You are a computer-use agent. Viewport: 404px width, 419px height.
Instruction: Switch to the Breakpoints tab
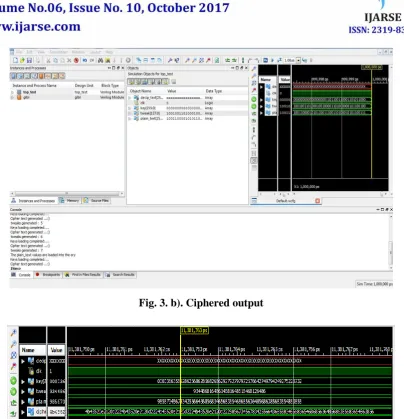[48, 275]
